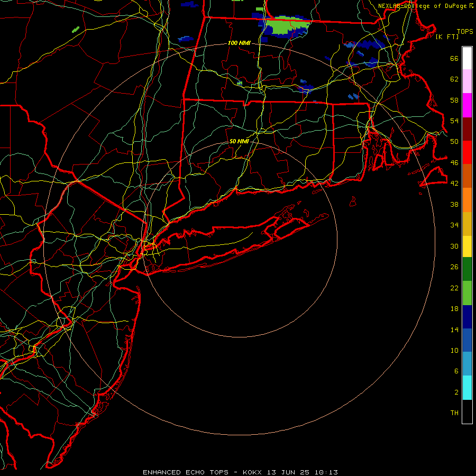The width and height of the screenshot is (476, 476).
Task: Click the light pink legend swatch
Action: 467,81
